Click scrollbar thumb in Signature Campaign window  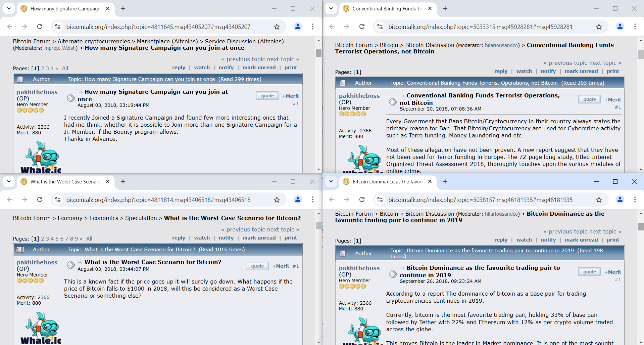coord(318,53)
